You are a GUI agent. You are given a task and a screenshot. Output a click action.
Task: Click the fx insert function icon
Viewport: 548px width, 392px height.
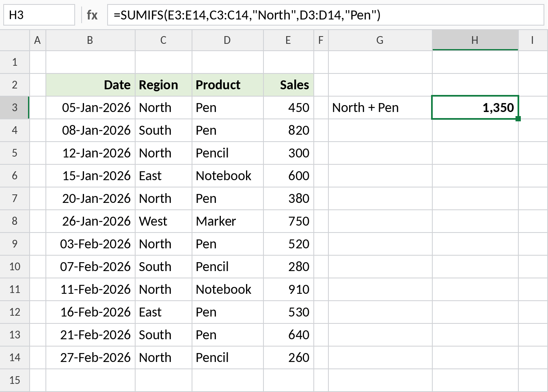[x=92, y=15]
